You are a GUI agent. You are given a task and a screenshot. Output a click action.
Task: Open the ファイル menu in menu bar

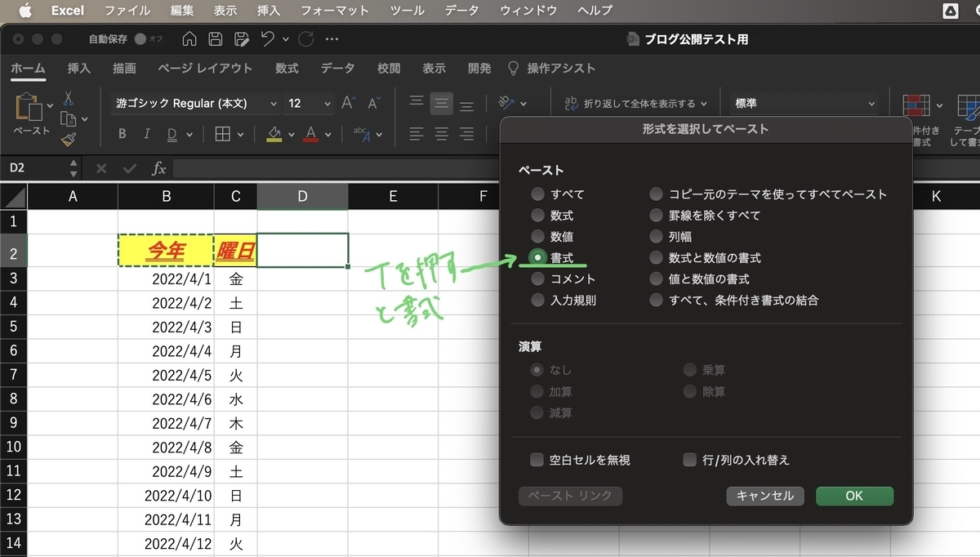click(x=127, y=11)
